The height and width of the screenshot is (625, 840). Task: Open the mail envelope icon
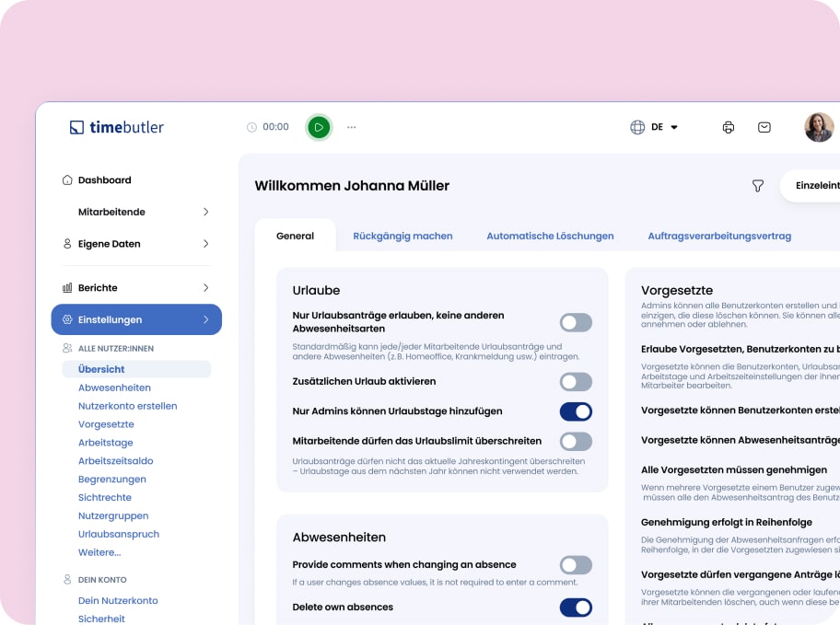[x=764, y=127]
